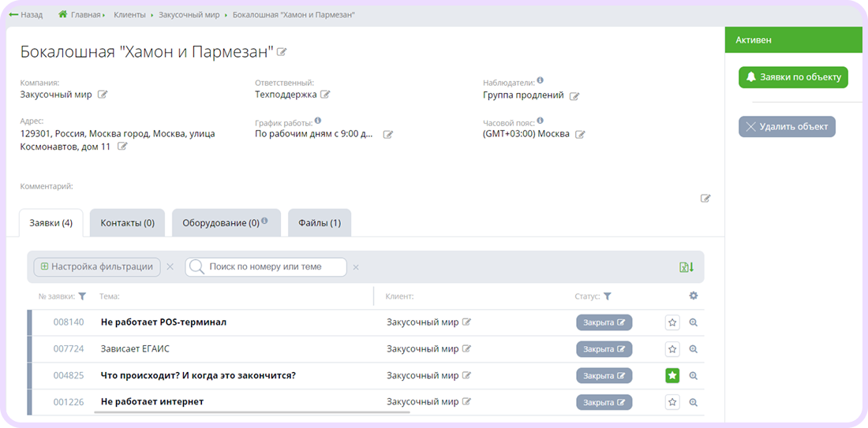
Task: Preview ticket 004825 with magnifier icon
Action: point(693,375)
